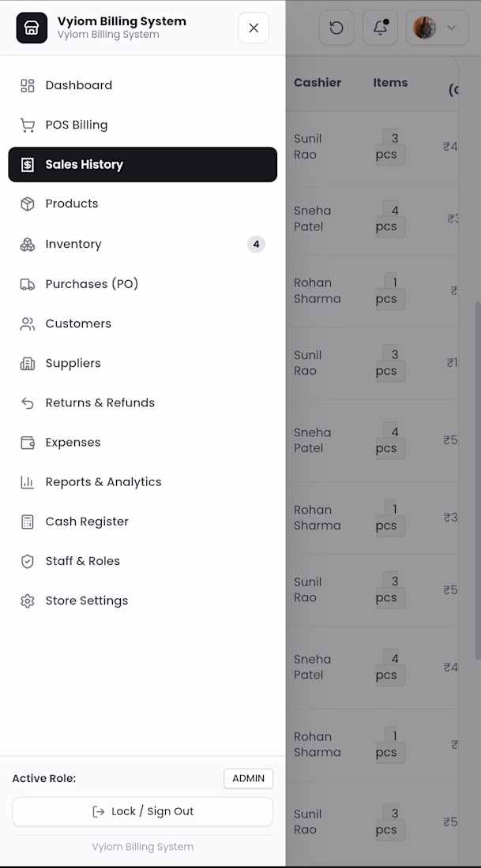Screen dimensions: 481x868
Task: Select the POS Billing cart icon
Action: pyautogui.click(x=27, y=125)
